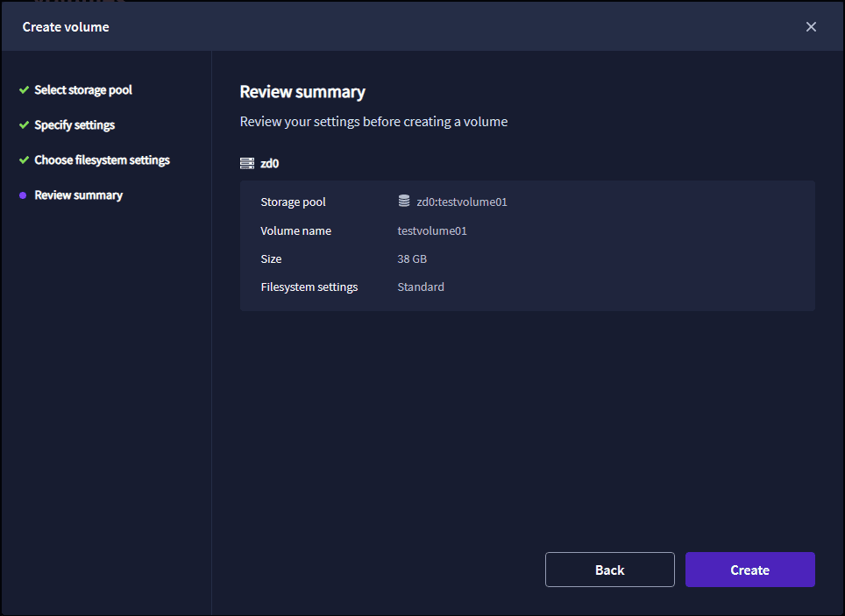Click the Create volume dialog title

(66, 27)
